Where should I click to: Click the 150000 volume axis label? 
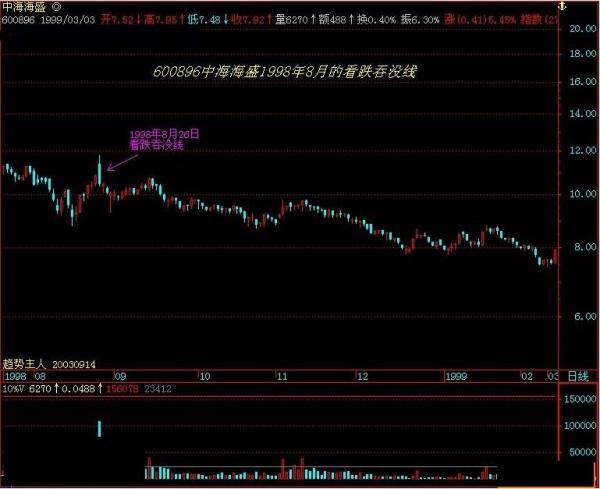(580, 399)
